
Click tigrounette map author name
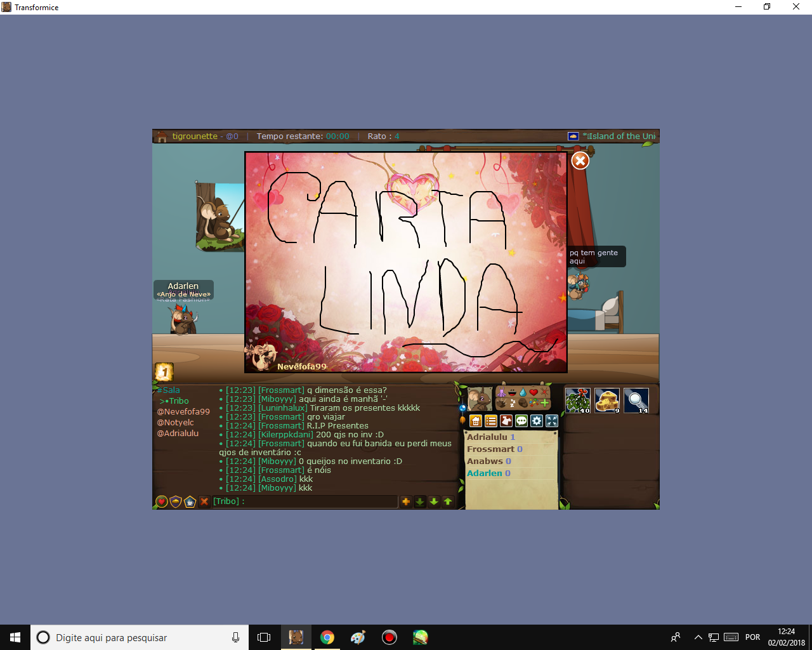(195, 136)
